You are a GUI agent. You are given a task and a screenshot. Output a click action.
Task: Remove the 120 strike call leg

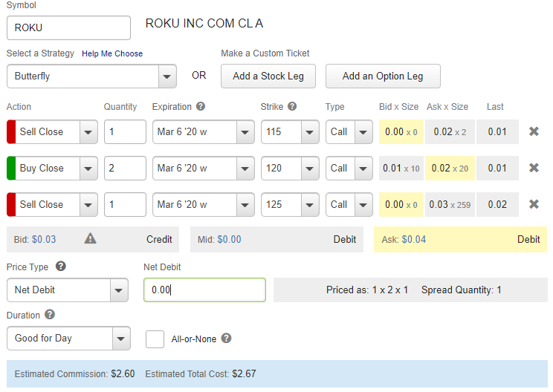coord(534,168)
